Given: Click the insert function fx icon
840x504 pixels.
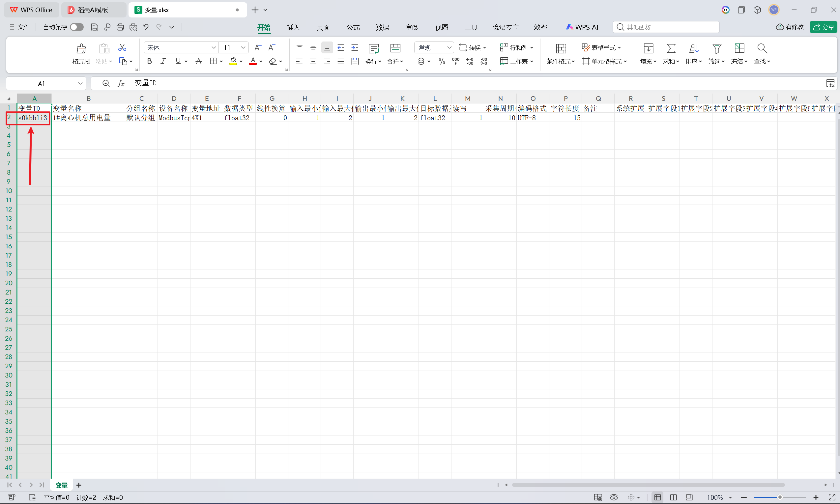Looking at the screenshot, I should coord(121,83).
